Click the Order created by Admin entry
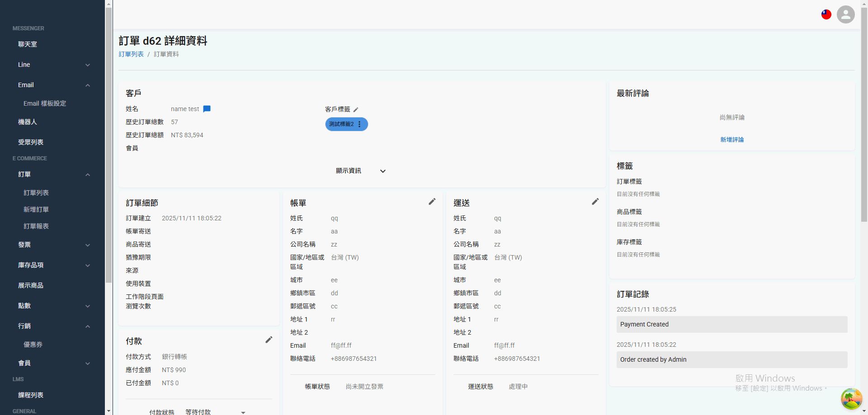The width and height of the screenshot is (868, 415). (732, 359)
